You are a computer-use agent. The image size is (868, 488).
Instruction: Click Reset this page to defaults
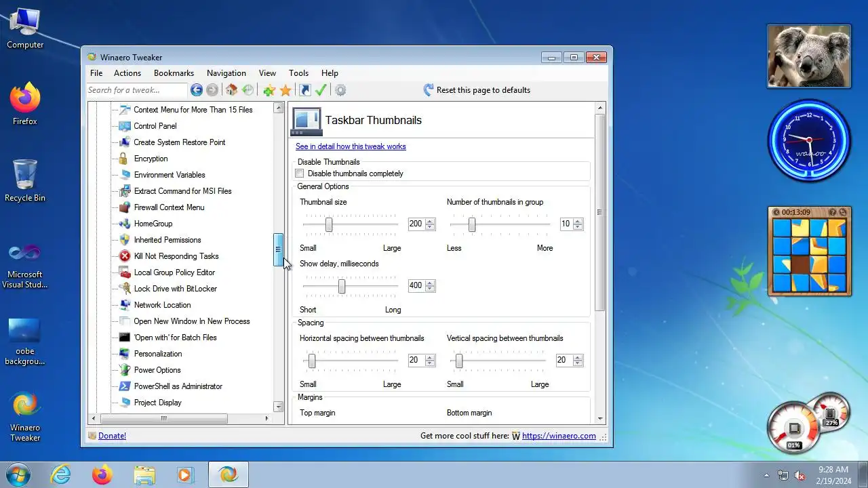(x=477, y=90)
